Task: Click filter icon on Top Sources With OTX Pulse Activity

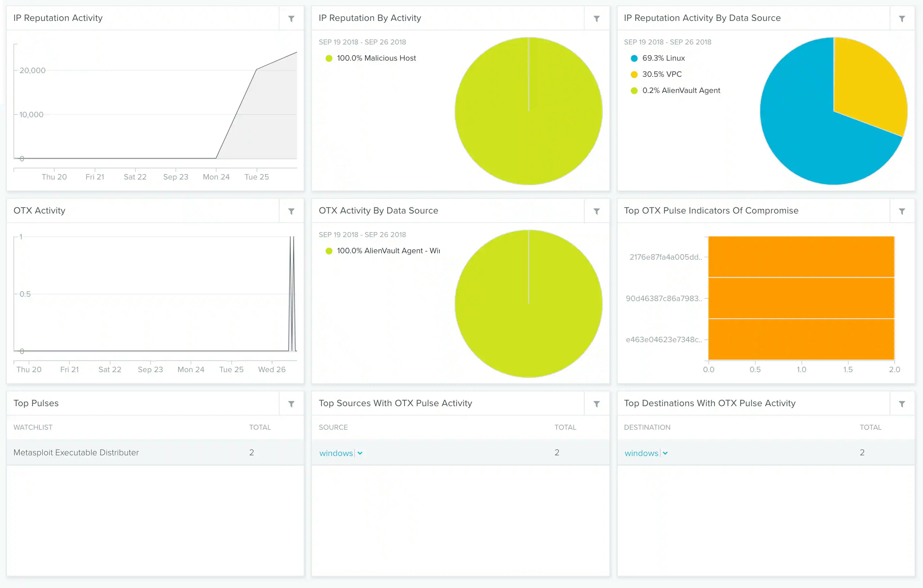Action: click(596, 404)
